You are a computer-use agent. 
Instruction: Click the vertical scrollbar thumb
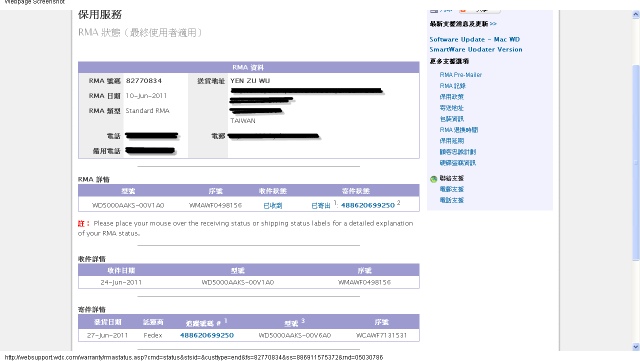636,163
